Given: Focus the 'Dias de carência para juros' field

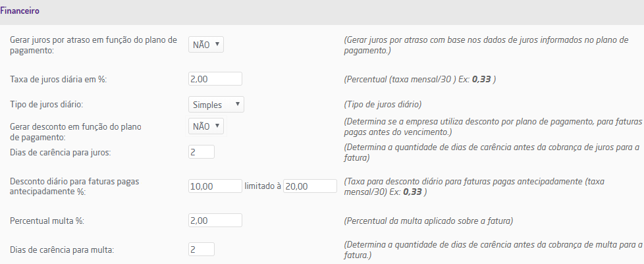Looking at the screenshot, I should [201, 152].
